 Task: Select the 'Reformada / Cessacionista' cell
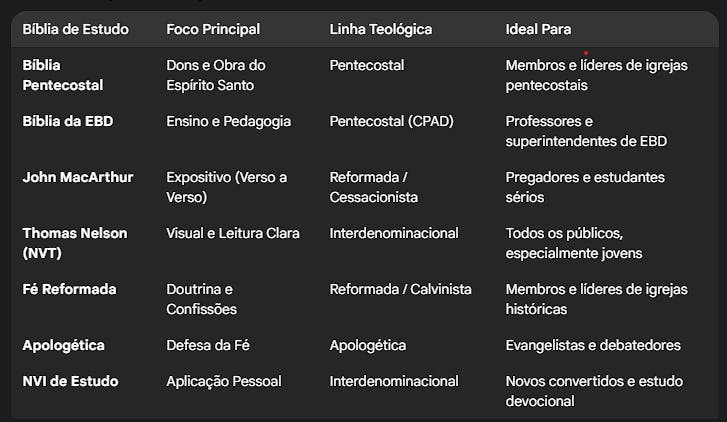[x=374, y=187]
